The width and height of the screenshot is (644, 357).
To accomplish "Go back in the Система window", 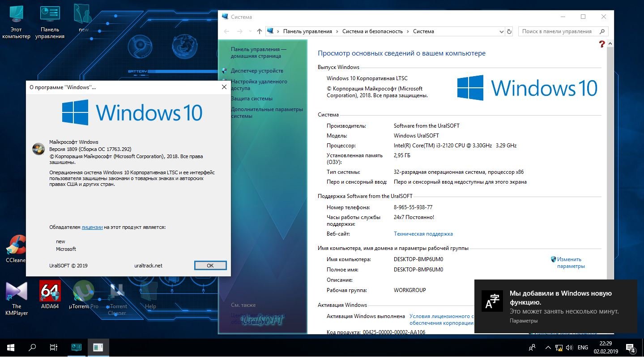I will click(x=226, y=31).
